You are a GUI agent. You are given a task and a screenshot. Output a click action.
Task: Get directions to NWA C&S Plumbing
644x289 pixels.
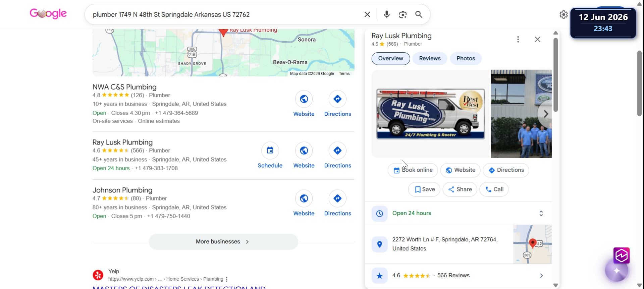click(x=337, y=99)
